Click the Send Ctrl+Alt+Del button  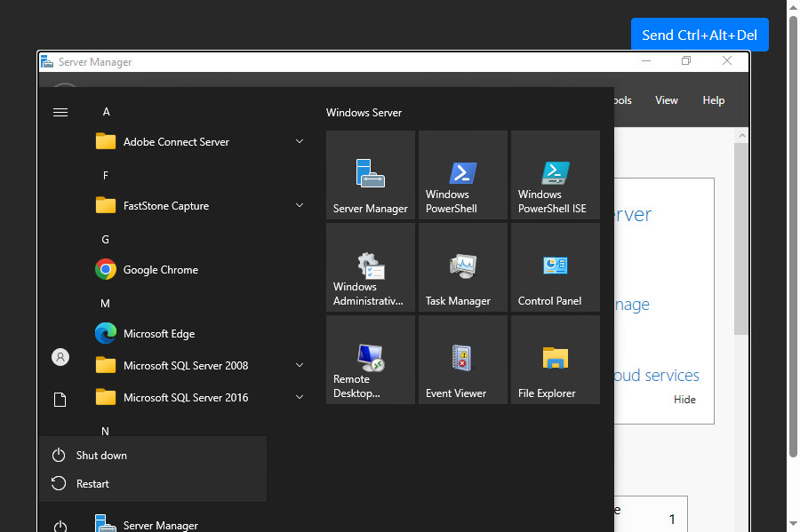700,35
